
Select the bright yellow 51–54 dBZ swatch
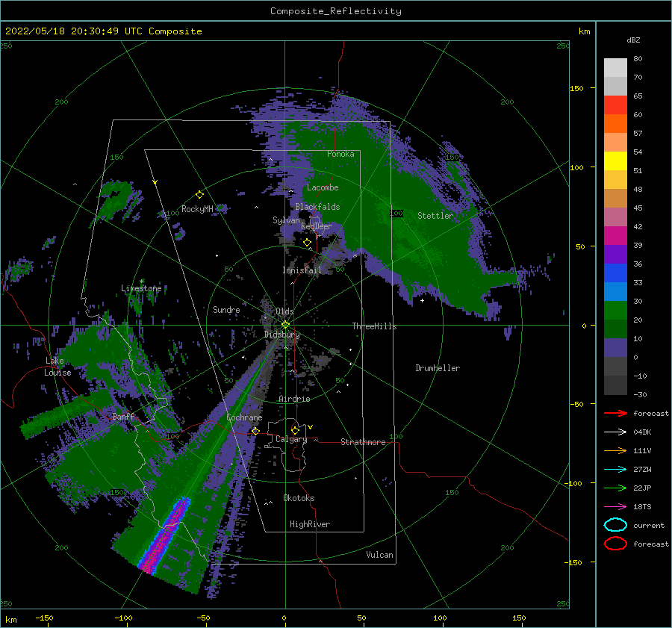click(x=615, y=161)
